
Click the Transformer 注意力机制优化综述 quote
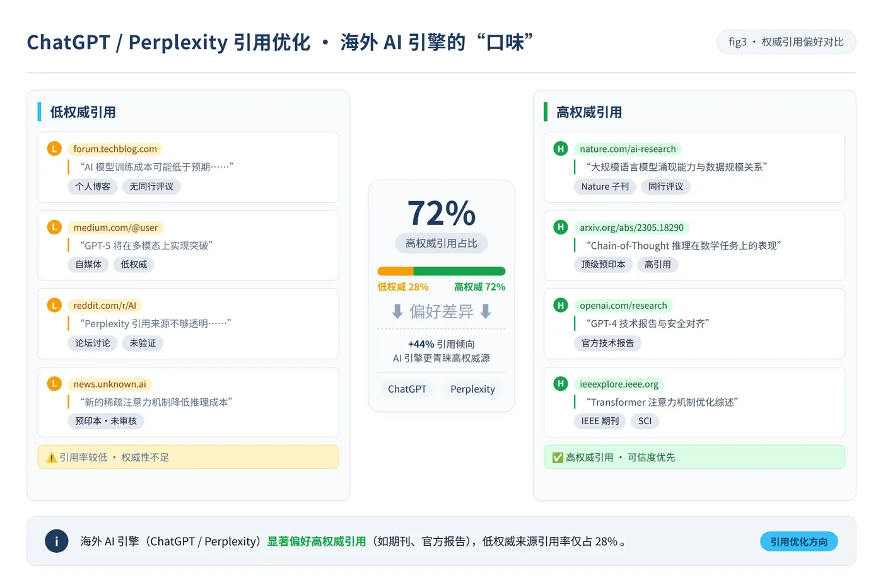(662, 402)
